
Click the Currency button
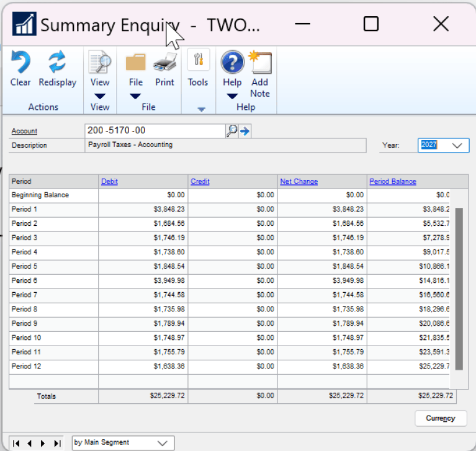441,418
